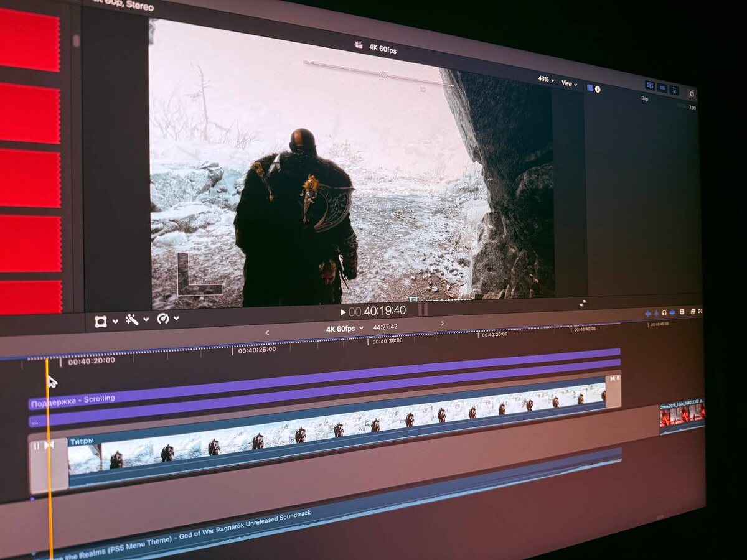This screenshot has width=747, height=560.
Task: Click the clapper icon beside viewer title
Action: click(359, 44)
